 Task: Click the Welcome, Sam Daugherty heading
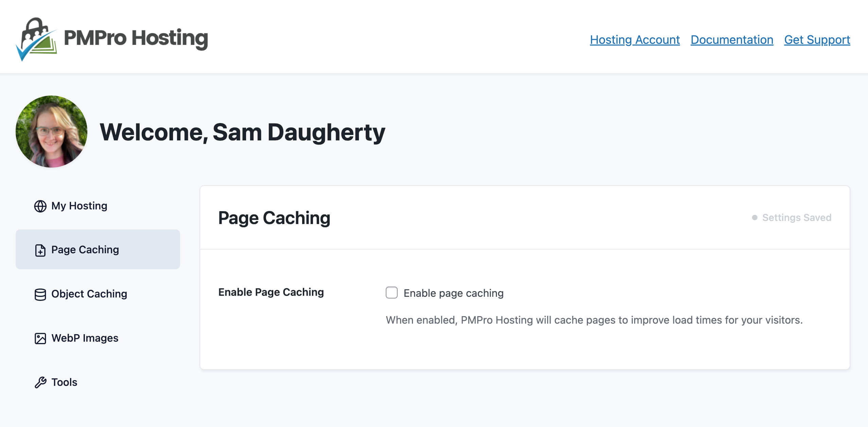(x=242, y=132)
